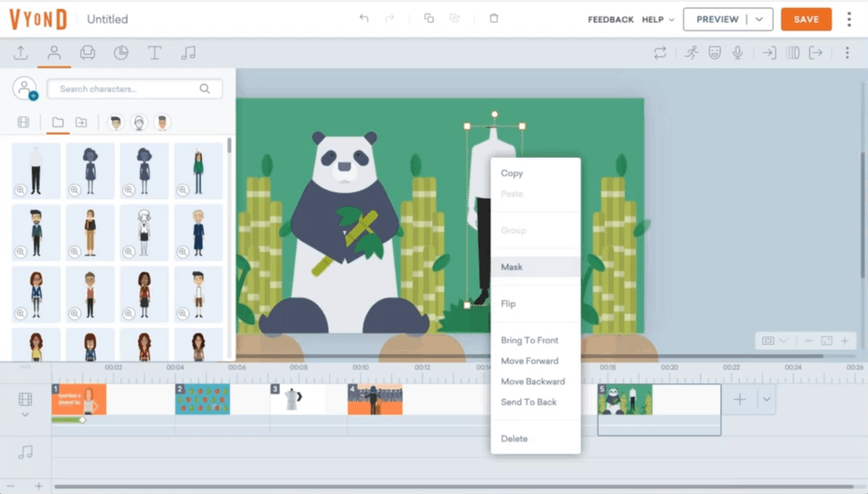Open the Upload panel icon
Image resolution: width=868 pixels, height=494 pixels.
click(x=21, y=53)
